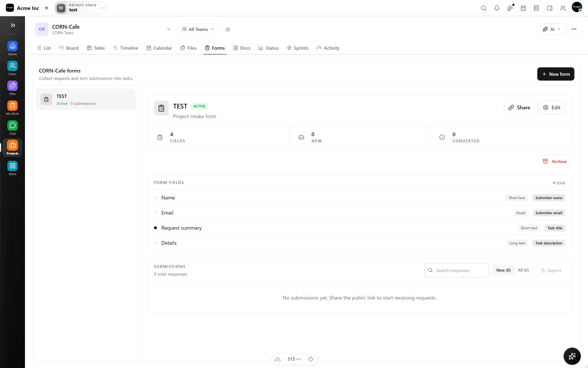The image size is (588, 368).
Task: Open the people icon in top bar
Action: coord(563,8)
